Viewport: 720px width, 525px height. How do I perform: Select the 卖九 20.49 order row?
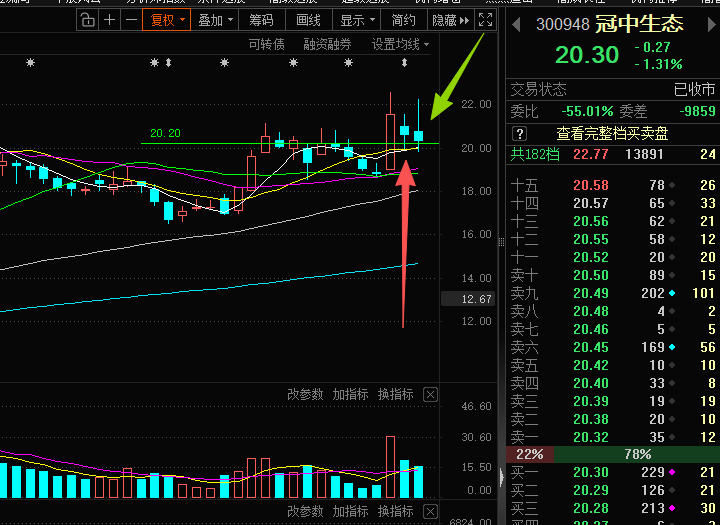pos(613,293)
